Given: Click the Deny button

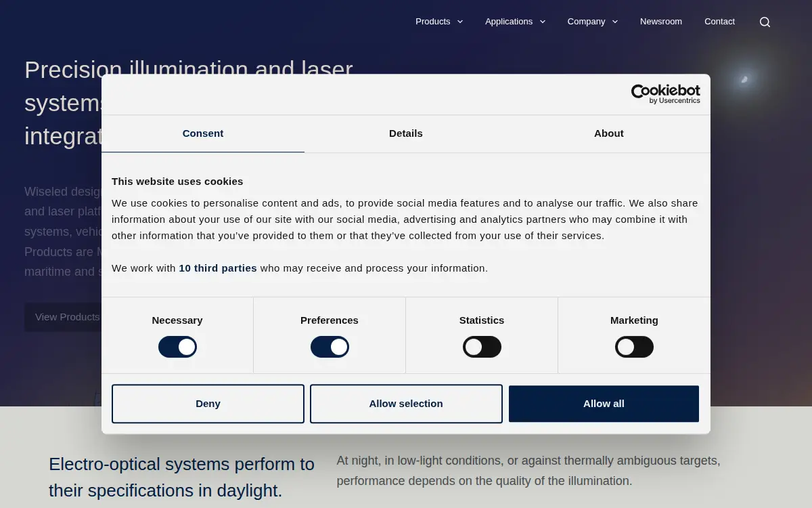Looking at the screenshot, I should [x=208, y=404].
